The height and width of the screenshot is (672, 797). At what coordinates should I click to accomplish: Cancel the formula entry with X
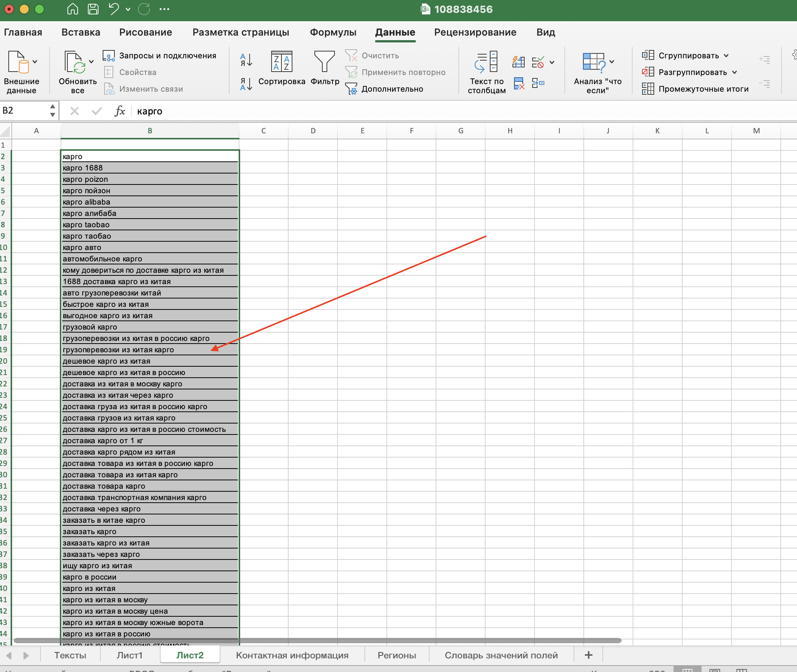point(75,111)
